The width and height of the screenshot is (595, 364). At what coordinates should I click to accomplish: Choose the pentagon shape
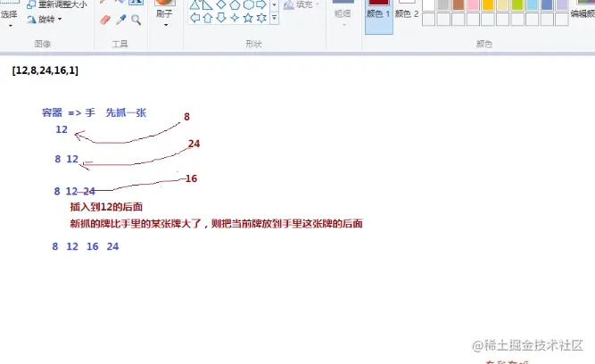coord(235,4)
